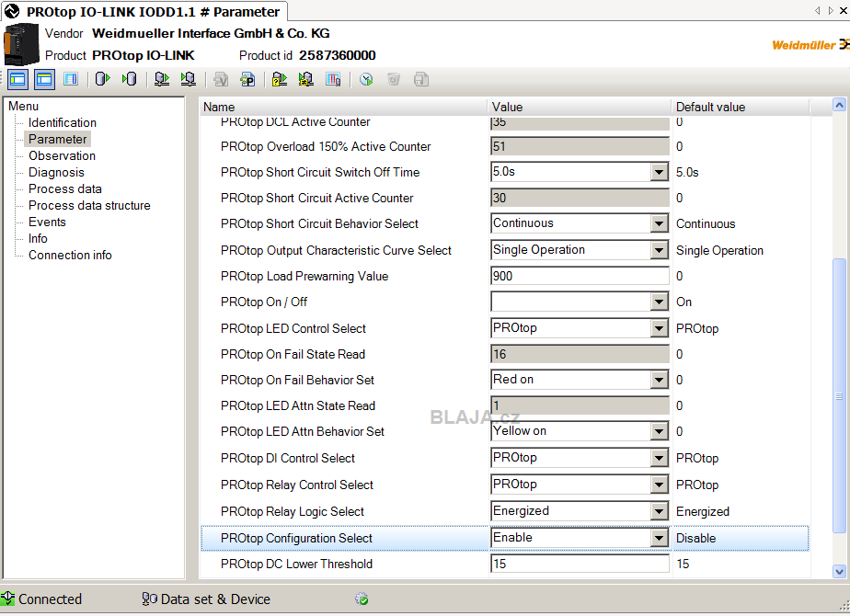Toggle the first layout view icon in toolbar
This screenshot has height=616, width=850.
(17, 80)
